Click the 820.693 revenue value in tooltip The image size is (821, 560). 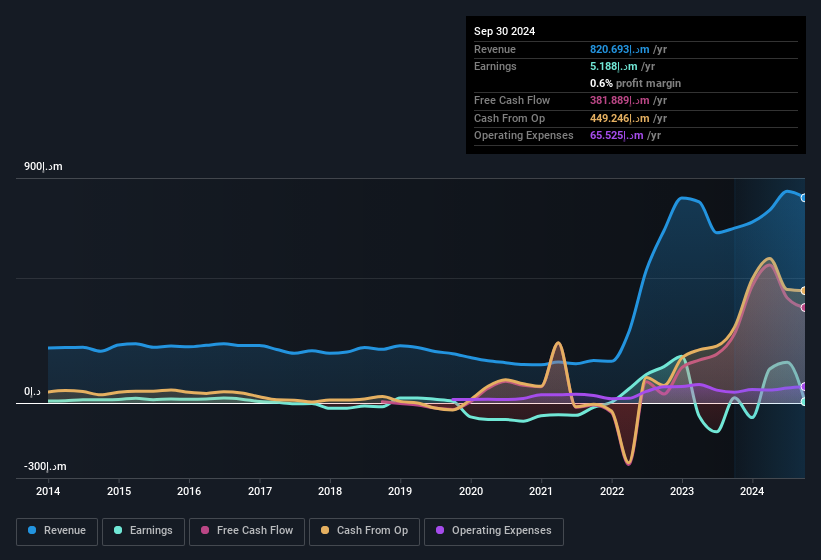619,49
